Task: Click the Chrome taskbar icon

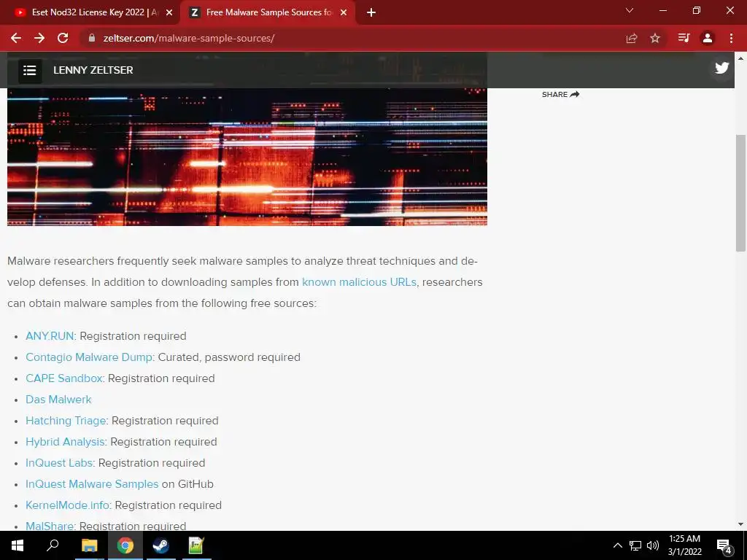Action: 125,545
